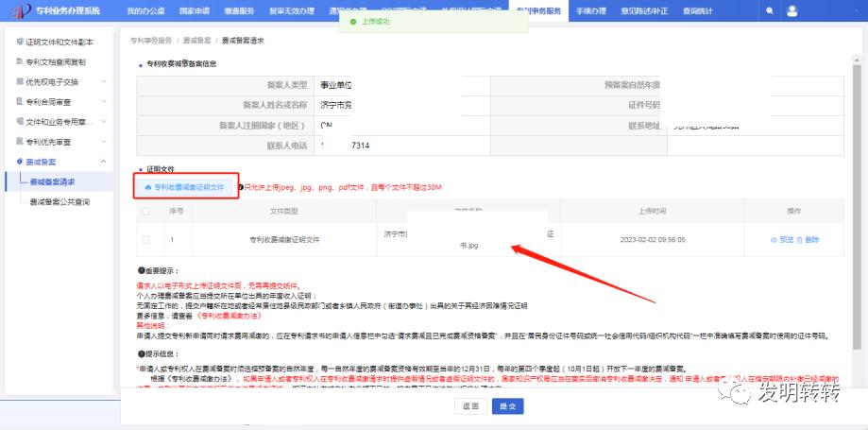The height and width of the screenshot is (430, 868).
Task: Click icon beside 文件和业务专用章
Action: 20,122
